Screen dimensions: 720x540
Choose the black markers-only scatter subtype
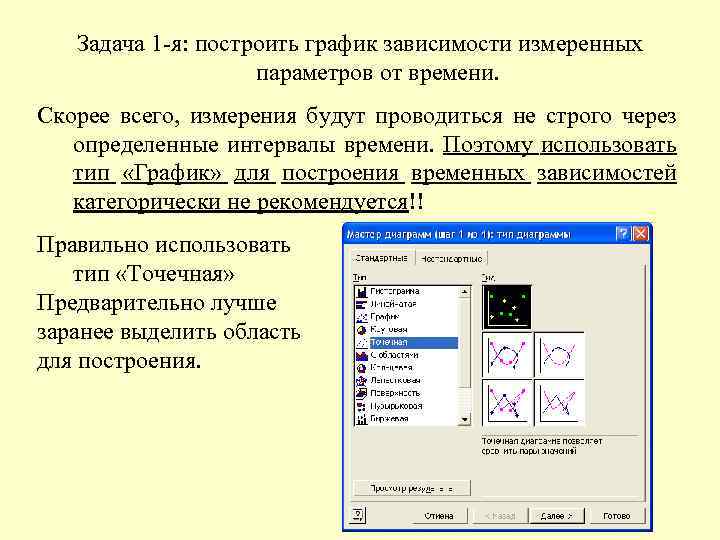pos(507,307)
